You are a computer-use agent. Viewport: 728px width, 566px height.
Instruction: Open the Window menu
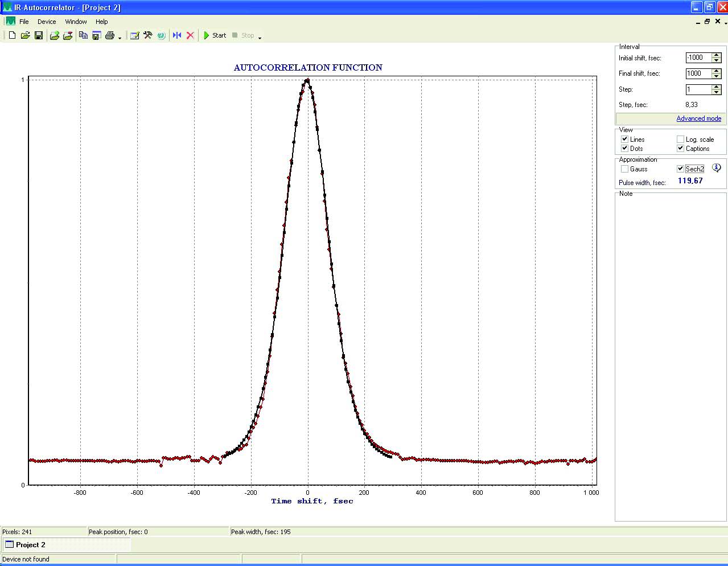[76, 22]
